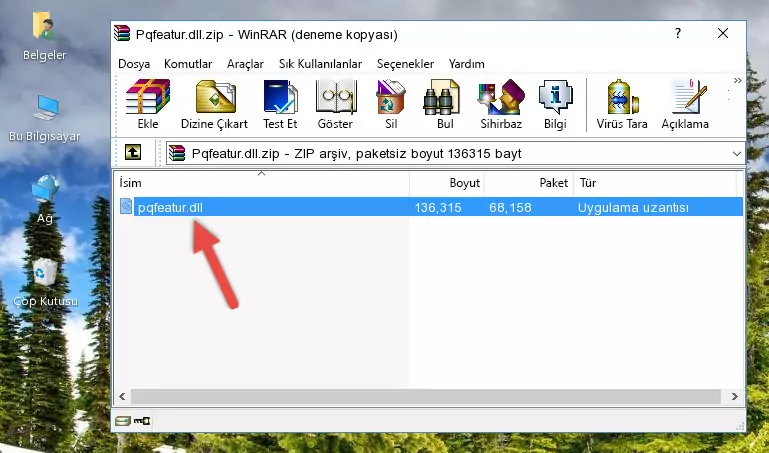This screenshot has height=453, width=769.
Task: Open the Seçenekler menu
Action: 405,64
